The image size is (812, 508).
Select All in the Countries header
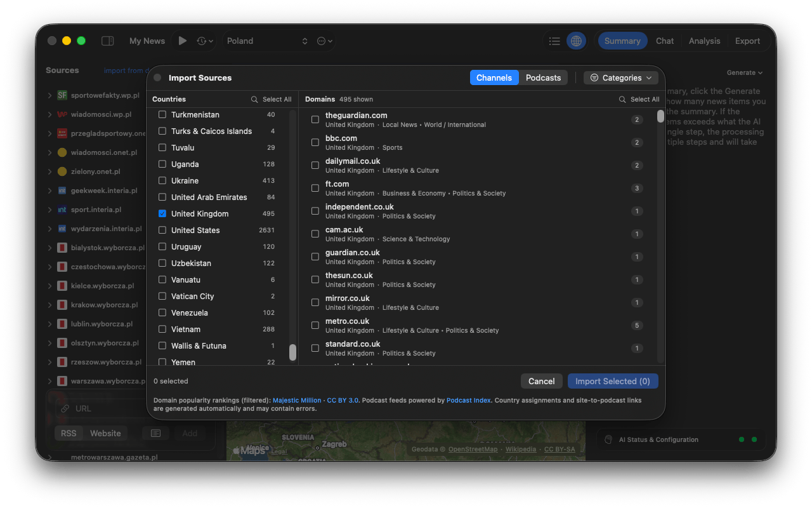pyautogui.click(x=277, y=99)
